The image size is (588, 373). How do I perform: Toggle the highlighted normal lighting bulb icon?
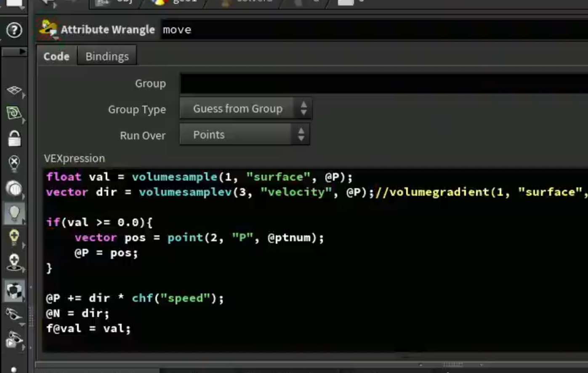[14, 213]
